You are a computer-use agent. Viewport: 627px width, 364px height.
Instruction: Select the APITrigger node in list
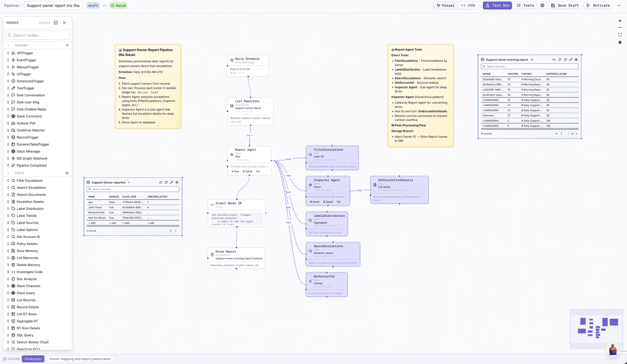tap(38, 53)
